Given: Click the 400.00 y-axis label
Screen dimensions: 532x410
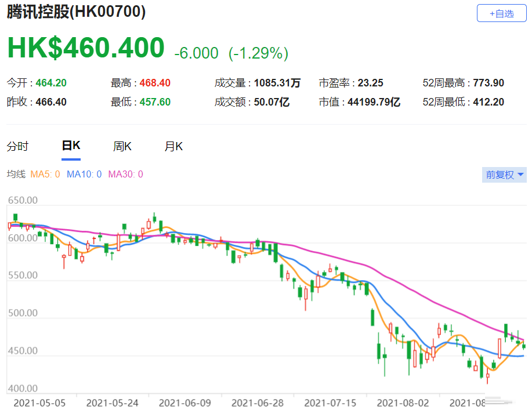Looking at the screenshot, I should [23, 388].
